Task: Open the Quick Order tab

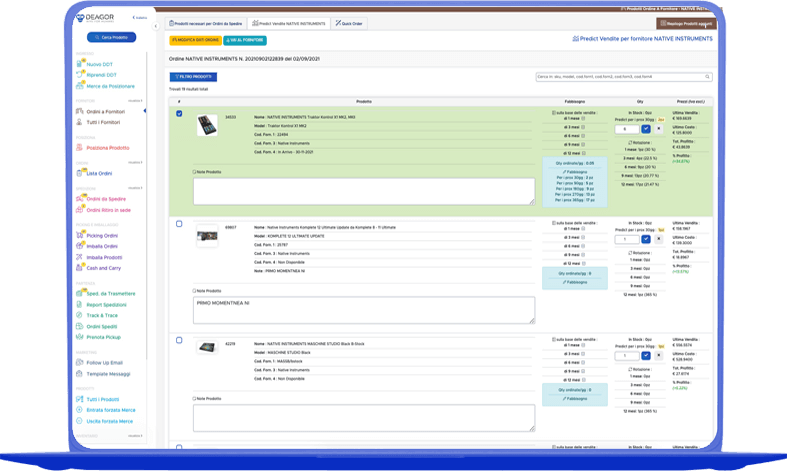Action: 349,24
